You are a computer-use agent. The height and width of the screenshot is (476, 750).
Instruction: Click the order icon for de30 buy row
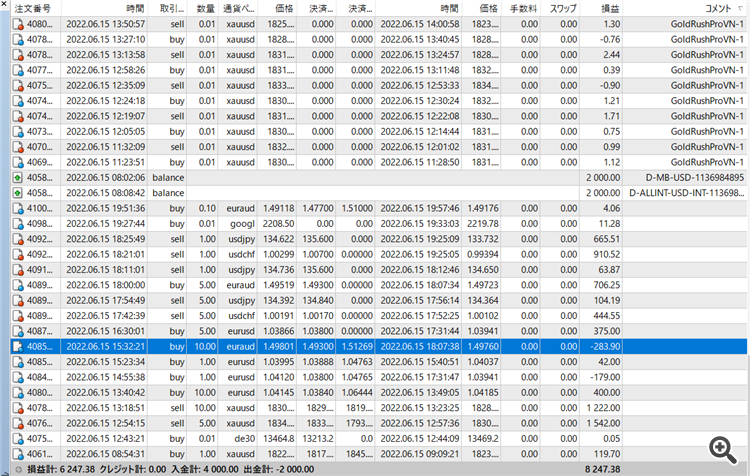click(x=18, y=439)
